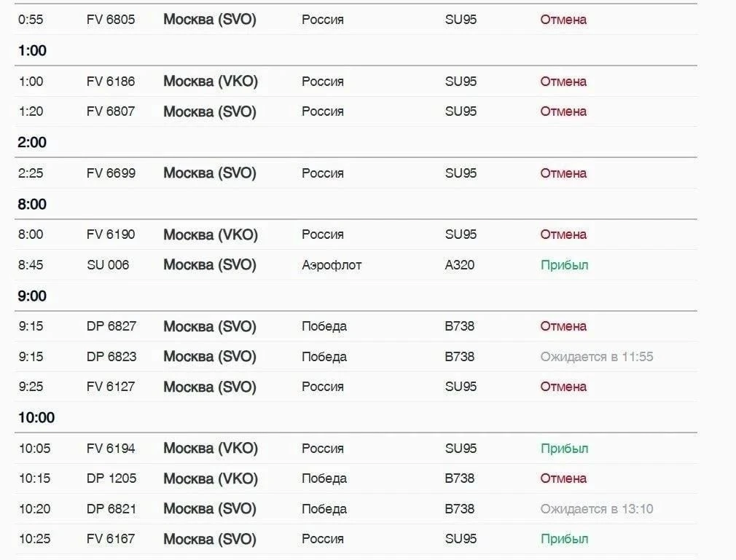Click B738 aircraft type of DP 6821
Viewport: 736px width, 560px height.
tap(460, 509)
